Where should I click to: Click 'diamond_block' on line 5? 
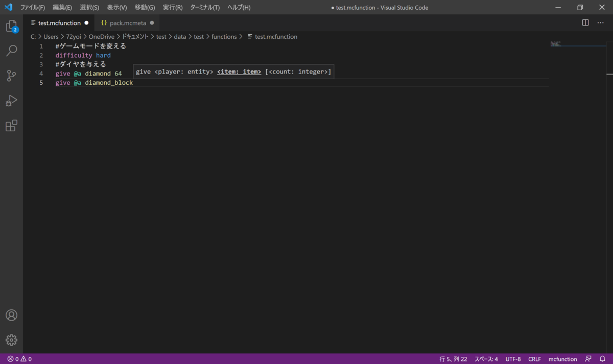pos(109,83)
